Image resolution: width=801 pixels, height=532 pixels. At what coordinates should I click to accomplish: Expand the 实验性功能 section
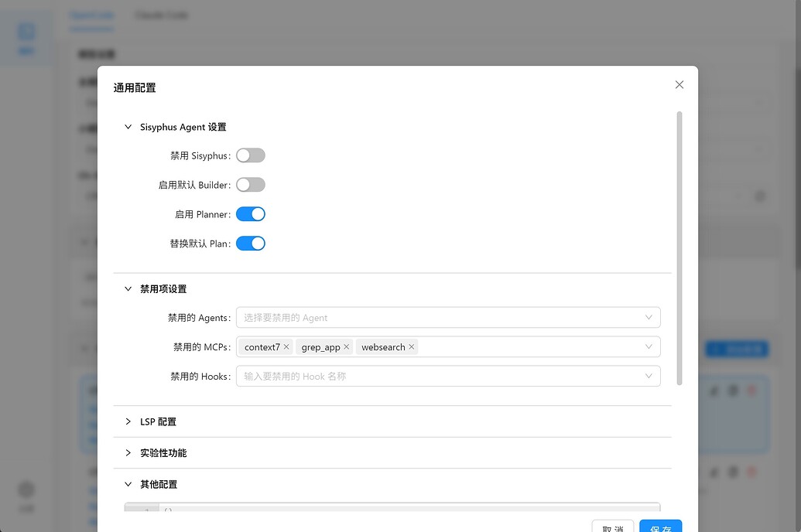pos(128,453)
